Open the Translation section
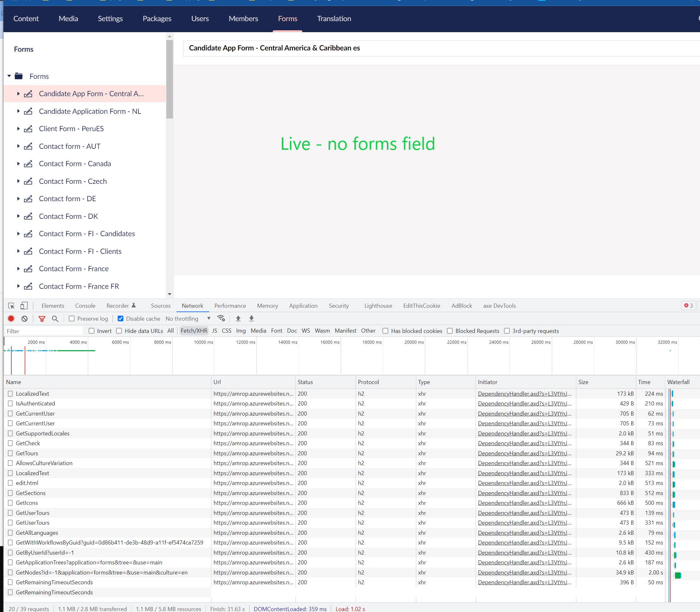Screen dimensions: 700x612 pos(334,19)
